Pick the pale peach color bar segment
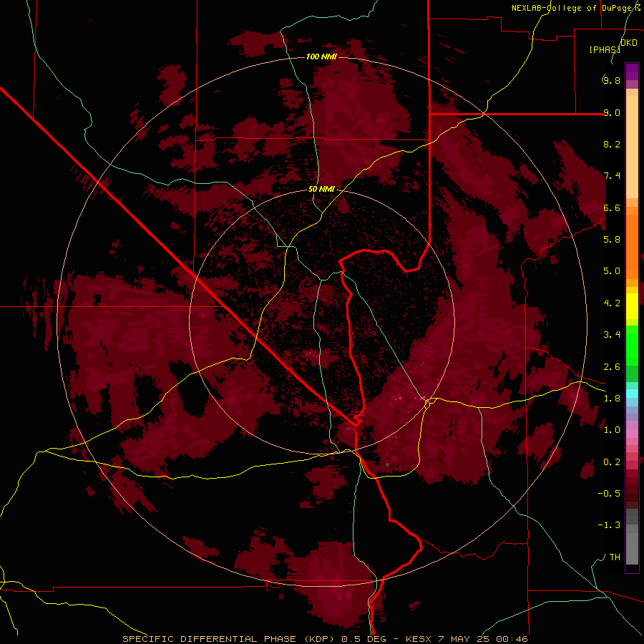 pyautogui.click(x=632, y=147)
